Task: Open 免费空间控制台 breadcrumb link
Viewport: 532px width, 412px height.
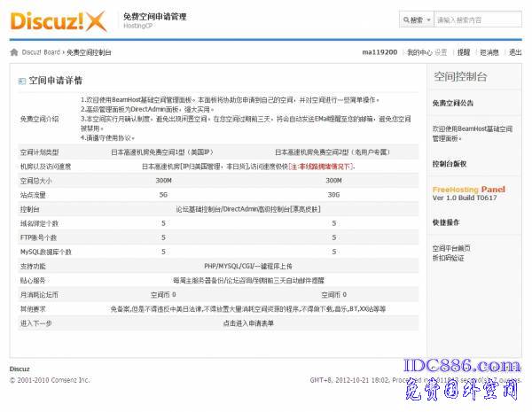Action: [x=89, y=52]
